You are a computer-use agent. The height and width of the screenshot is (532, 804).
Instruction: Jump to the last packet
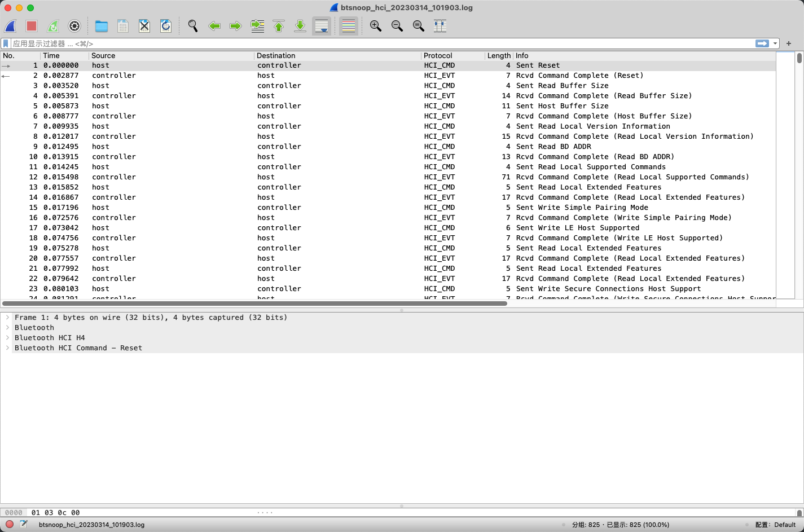[300, 26]
